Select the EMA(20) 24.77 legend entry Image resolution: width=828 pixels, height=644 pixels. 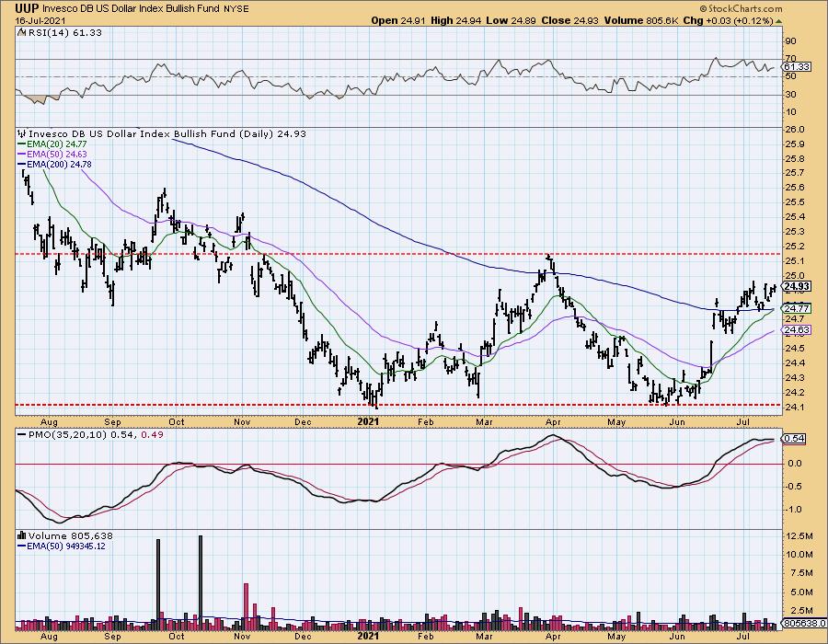click(x=52, y=144)
